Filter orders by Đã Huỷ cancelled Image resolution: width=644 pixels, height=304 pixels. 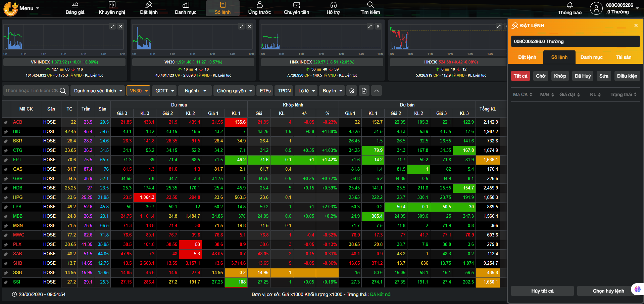[x=583, y=76]
